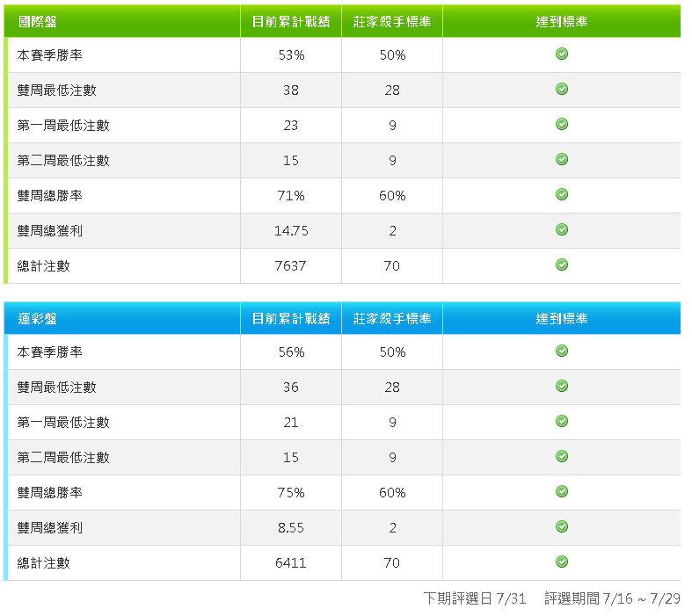The image size is (692, 616).
Task: Click the green check for 運彩盤 雙周最低注數
Action: tap(561, 387)
